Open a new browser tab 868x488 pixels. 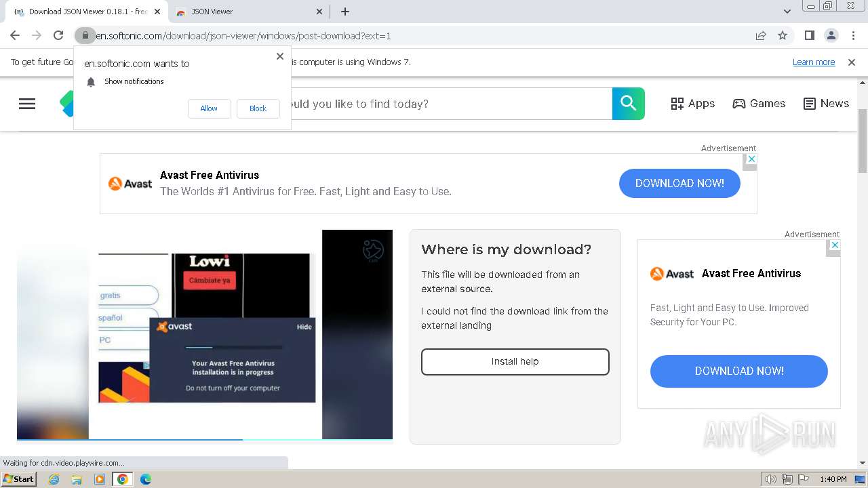point(345,12)
